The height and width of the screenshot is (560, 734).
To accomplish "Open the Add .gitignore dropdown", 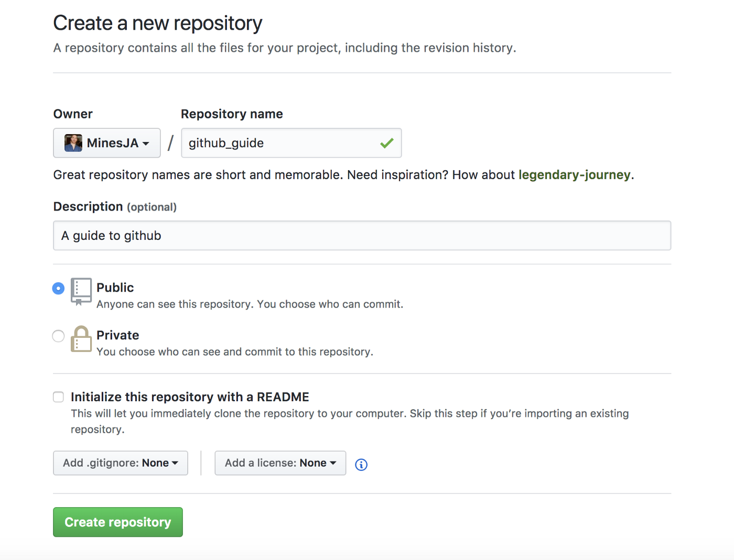I will (121, 463).
